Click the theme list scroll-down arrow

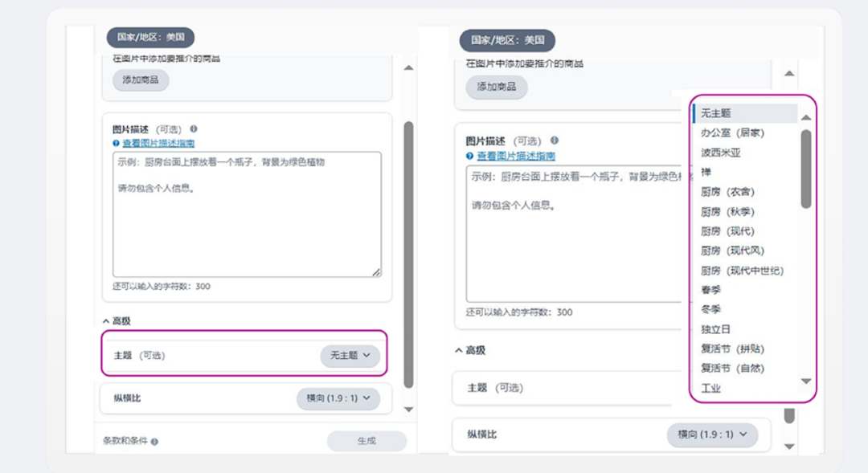[806, 381]
